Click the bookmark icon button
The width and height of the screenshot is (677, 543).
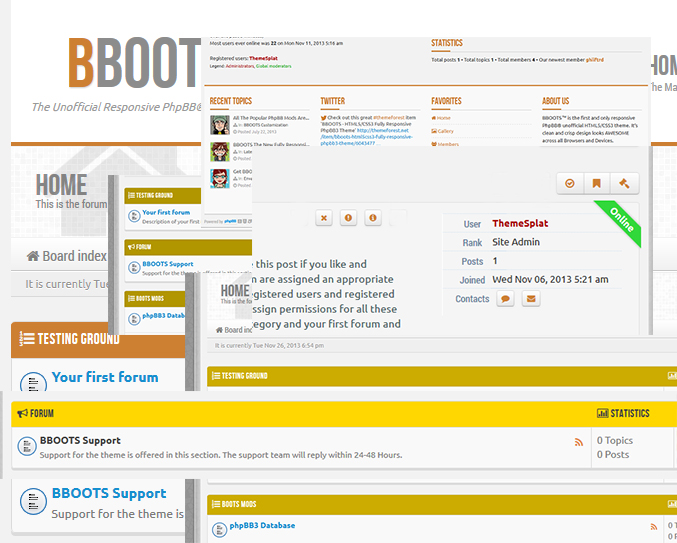596,183
